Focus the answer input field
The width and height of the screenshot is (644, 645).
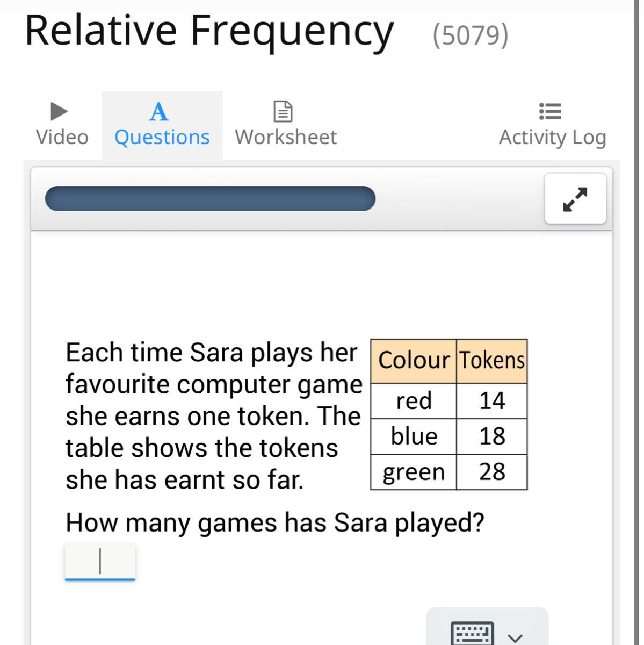100,562
